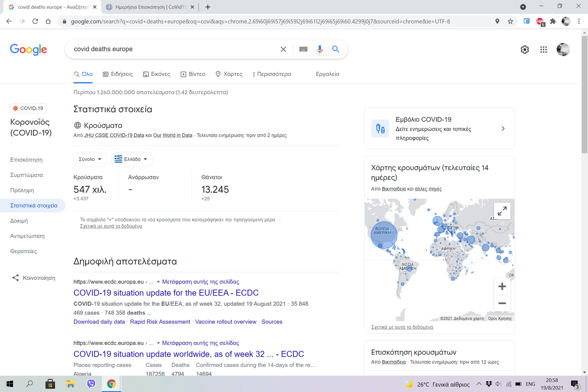588x392 pixels.
Task: Open Microsoft Store from the taskbar
Action: pyautogui.click(x=50, y=384)
